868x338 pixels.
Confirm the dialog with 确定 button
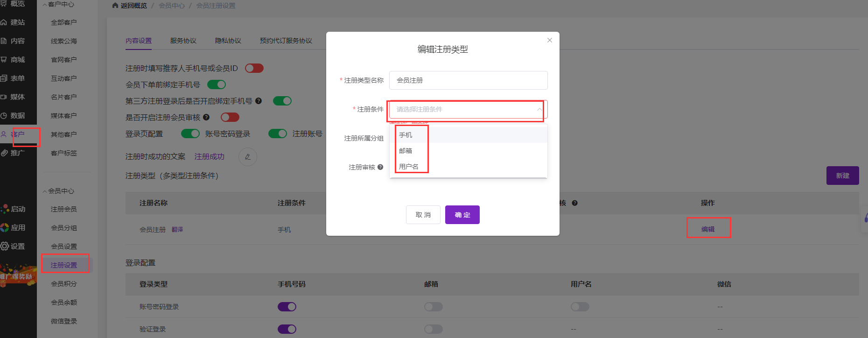[x=462, y=215]
